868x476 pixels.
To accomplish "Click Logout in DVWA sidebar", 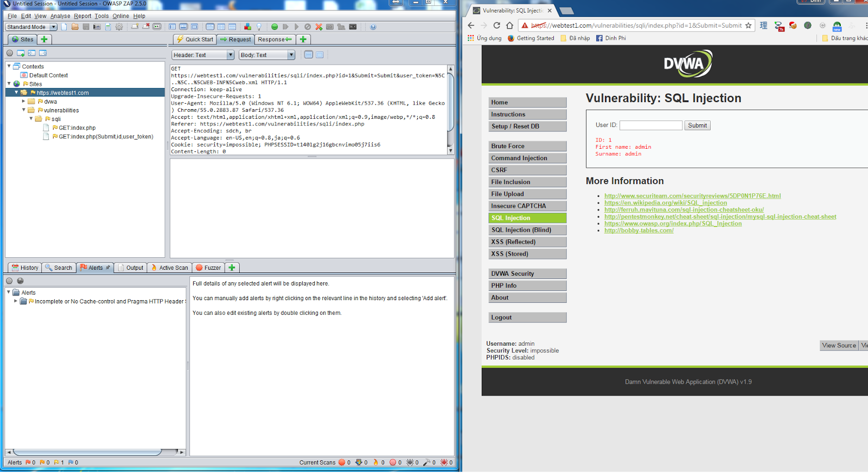I will (x=527, y=318).
